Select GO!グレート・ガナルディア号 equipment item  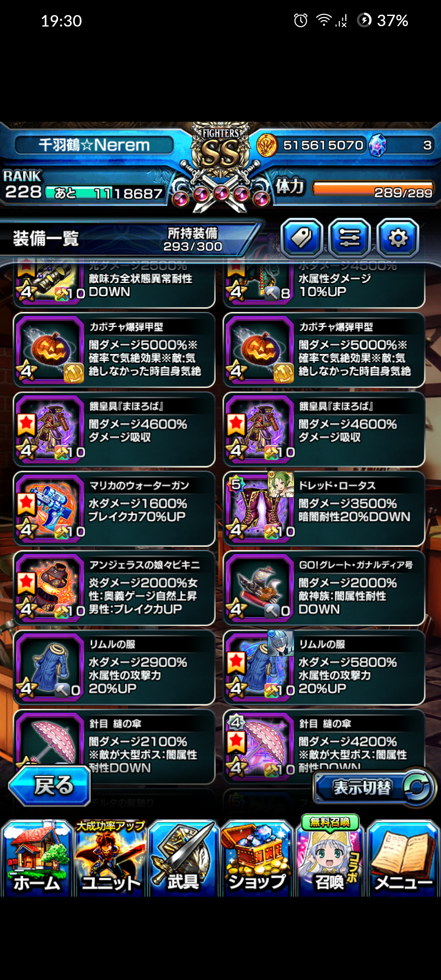[x=324, y=588]
